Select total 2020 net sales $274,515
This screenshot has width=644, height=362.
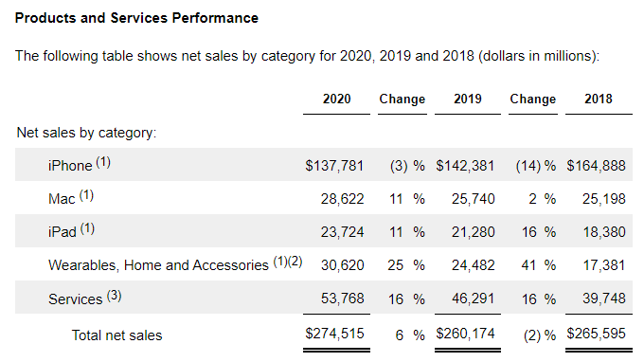pyautogui.click(x=334, y=334)
